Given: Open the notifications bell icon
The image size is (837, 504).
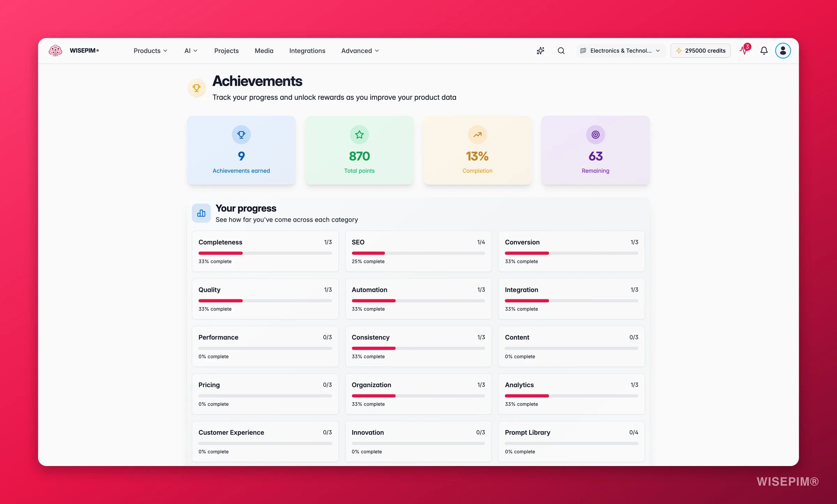Looking at the screenshot, I should tap(764, 51).
